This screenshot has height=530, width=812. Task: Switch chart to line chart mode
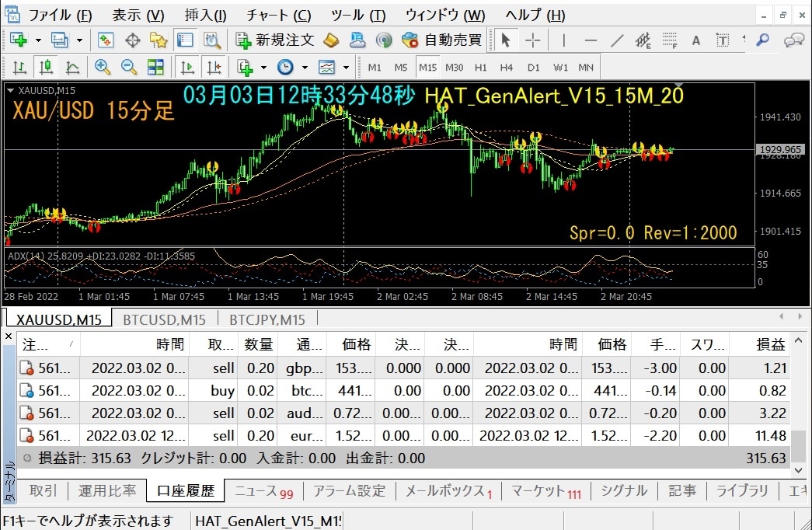[x=73, y=67]
